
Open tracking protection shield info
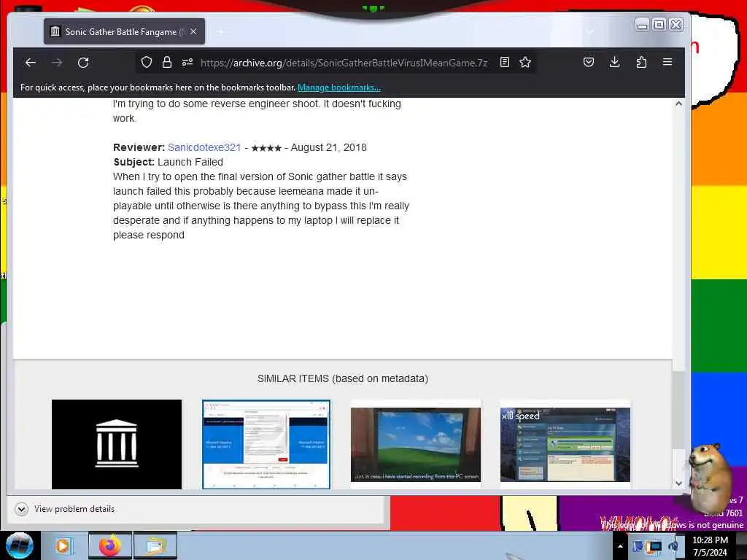tap(146, 63)
